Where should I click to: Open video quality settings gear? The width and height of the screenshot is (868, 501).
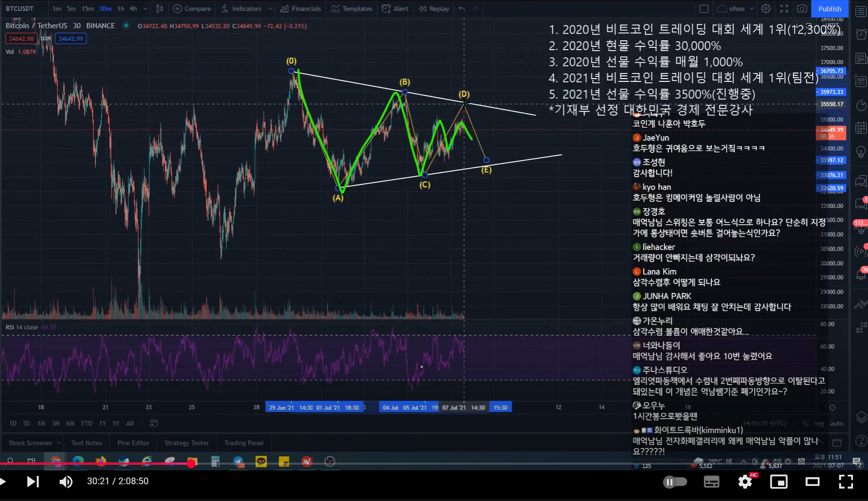click(745, 481)
